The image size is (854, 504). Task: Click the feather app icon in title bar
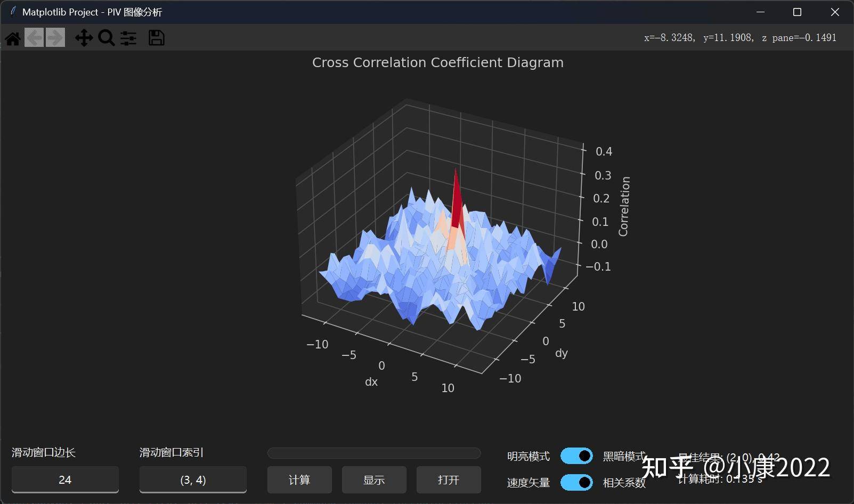click(13, 12)
